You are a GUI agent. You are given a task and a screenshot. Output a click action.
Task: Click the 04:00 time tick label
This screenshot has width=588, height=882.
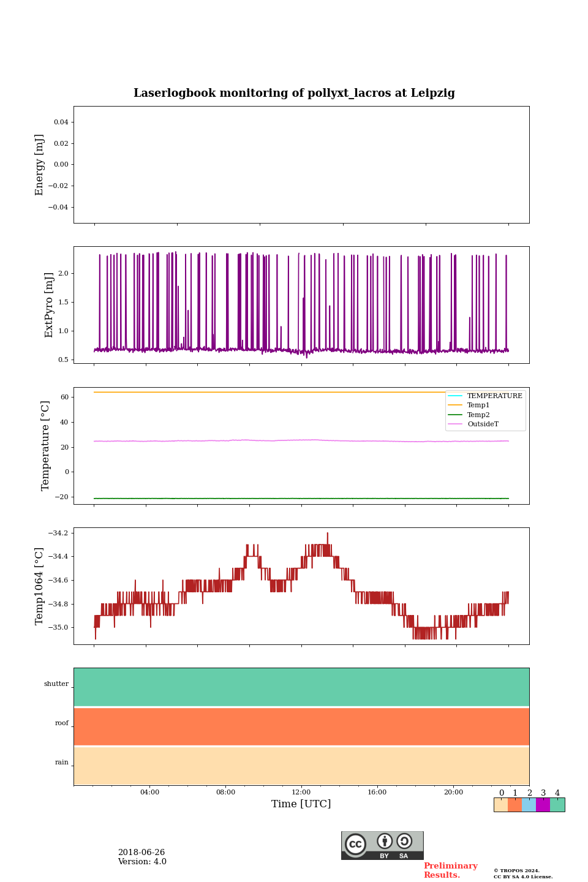point(149,792)
